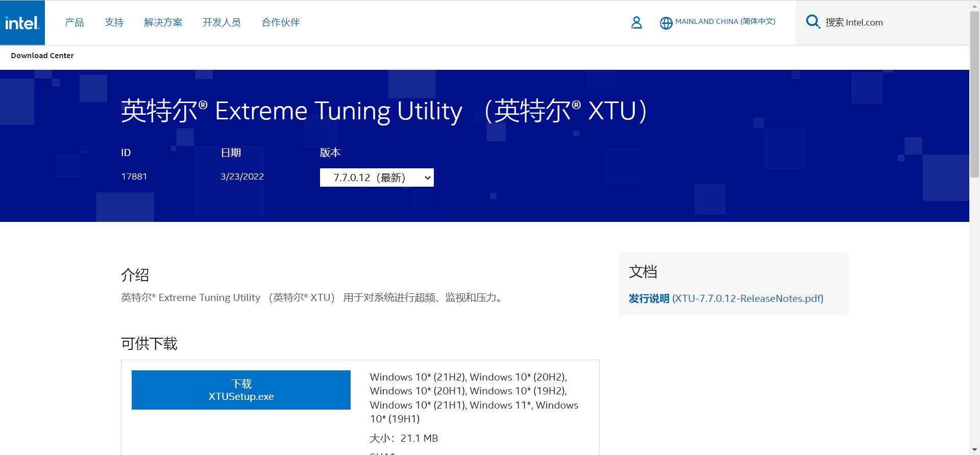
Task: Open the user account icon
Action: (636, 22)
